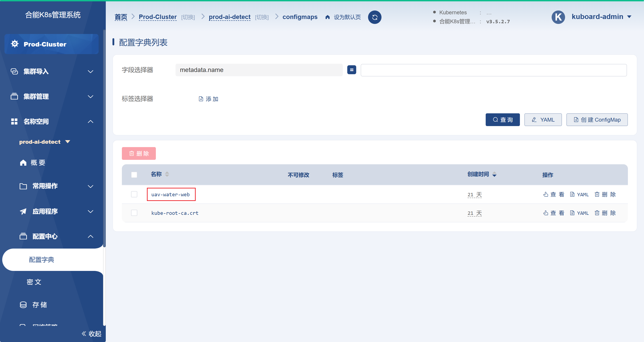Click the 配置中心 sidebar icon

(23, 236)
